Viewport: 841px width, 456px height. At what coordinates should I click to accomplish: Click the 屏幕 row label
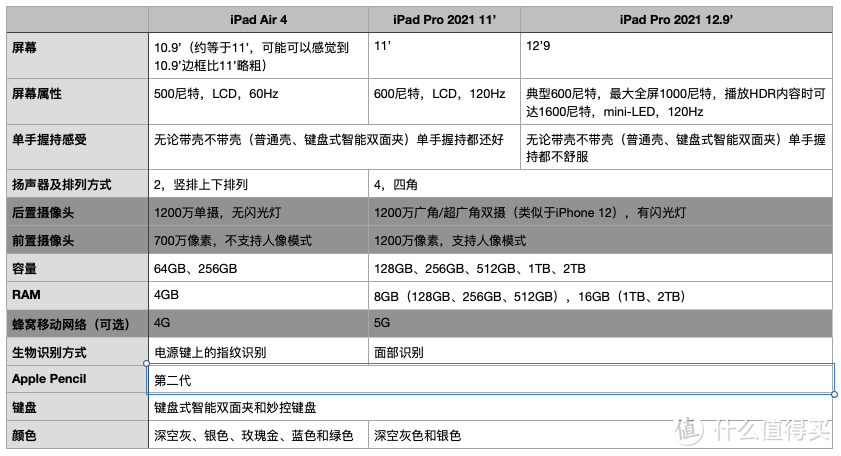[x=77, y=56]
